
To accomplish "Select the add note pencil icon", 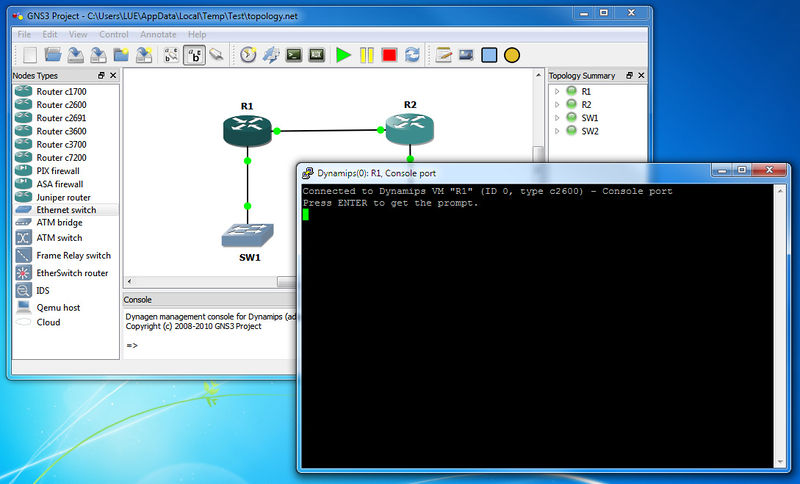I will point(443,55).
